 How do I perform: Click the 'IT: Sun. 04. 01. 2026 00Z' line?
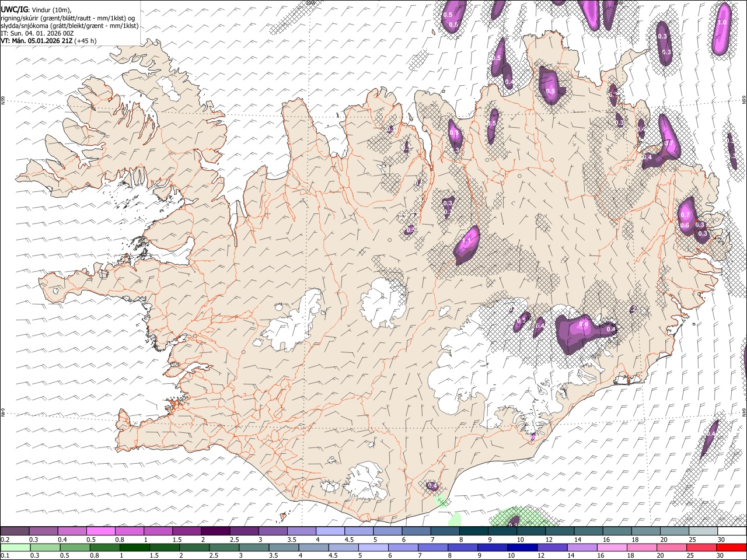(x=37, y=34)
